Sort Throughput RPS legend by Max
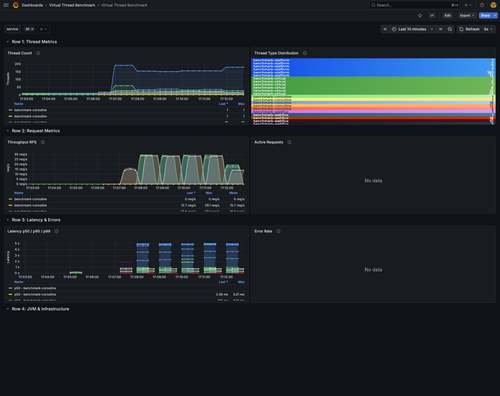This screenshot has width=500, height=396. click(x=209, y=193)
